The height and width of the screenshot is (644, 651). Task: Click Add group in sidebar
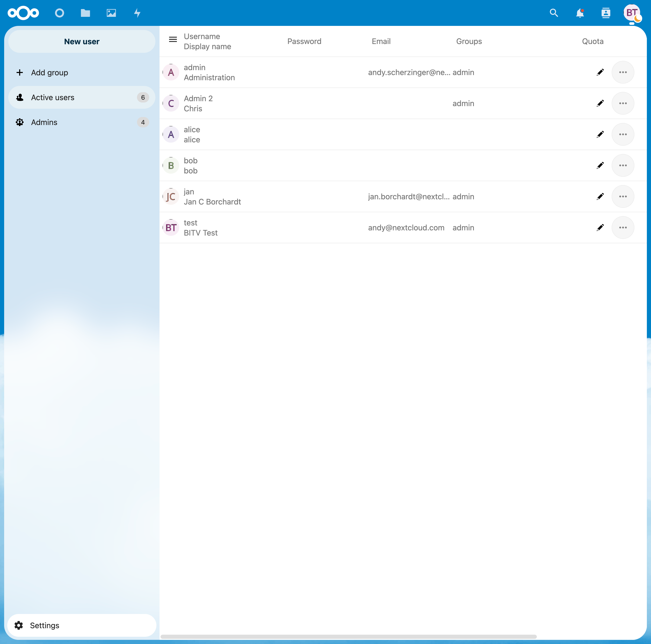coord(49,72)
